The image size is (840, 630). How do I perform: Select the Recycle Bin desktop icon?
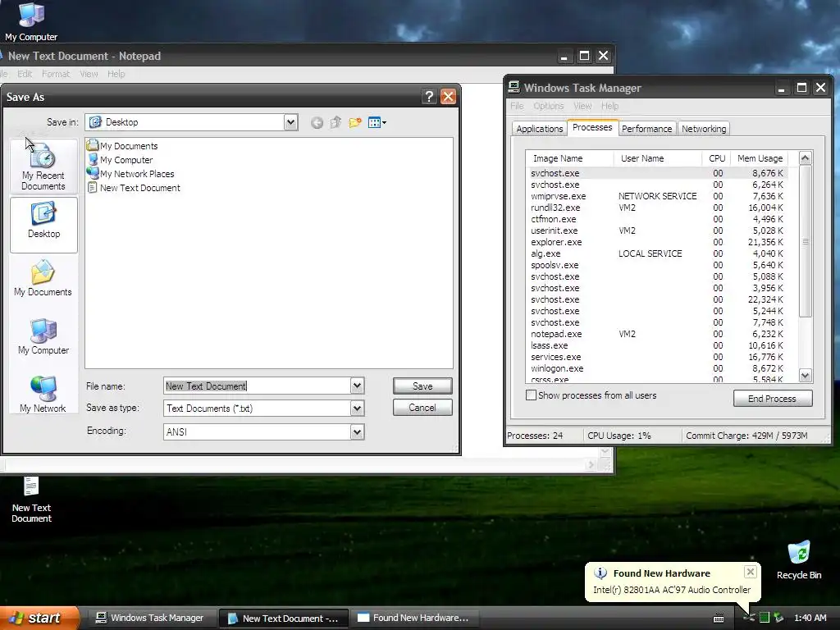point(799,560)
